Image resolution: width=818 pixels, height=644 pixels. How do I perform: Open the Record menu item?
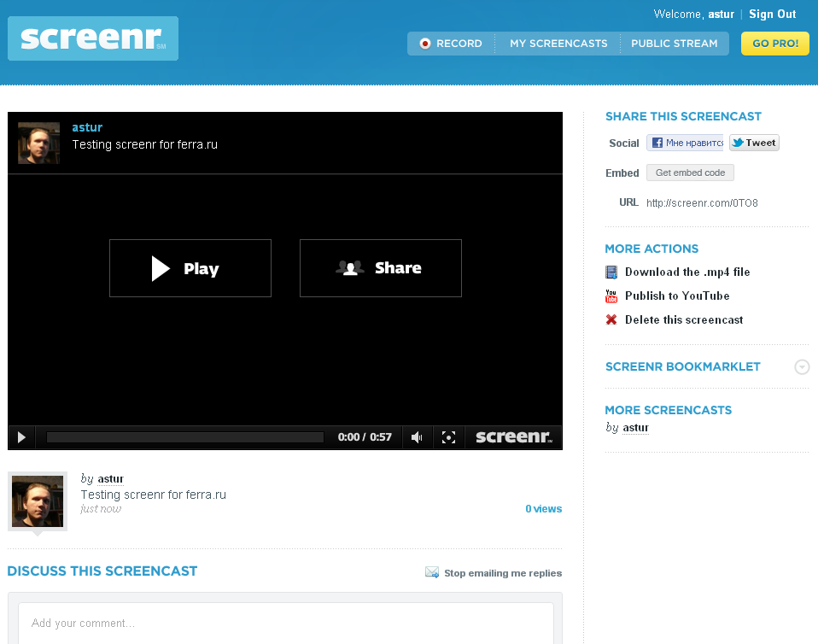pyautogui.click(x=451, y=44)
